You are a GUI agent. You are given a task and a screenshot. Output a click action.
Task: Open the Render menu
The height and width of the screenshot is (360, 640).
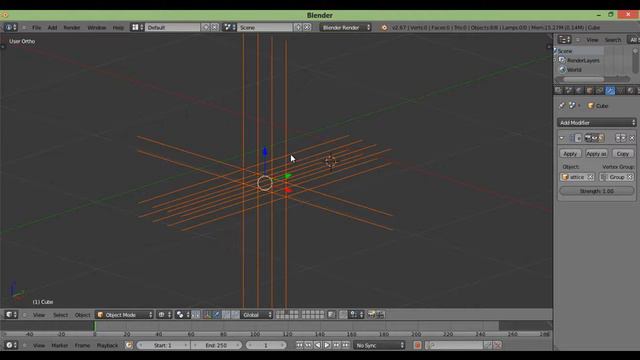72,27
